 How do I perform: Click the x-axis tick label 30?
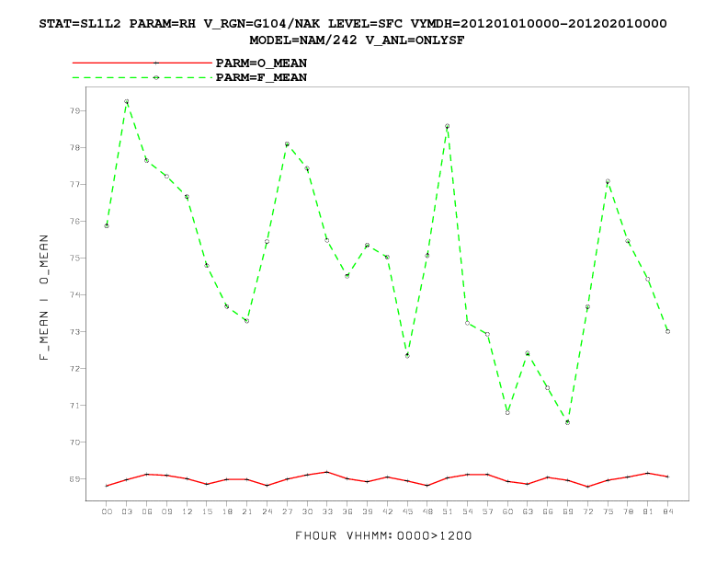307,511
